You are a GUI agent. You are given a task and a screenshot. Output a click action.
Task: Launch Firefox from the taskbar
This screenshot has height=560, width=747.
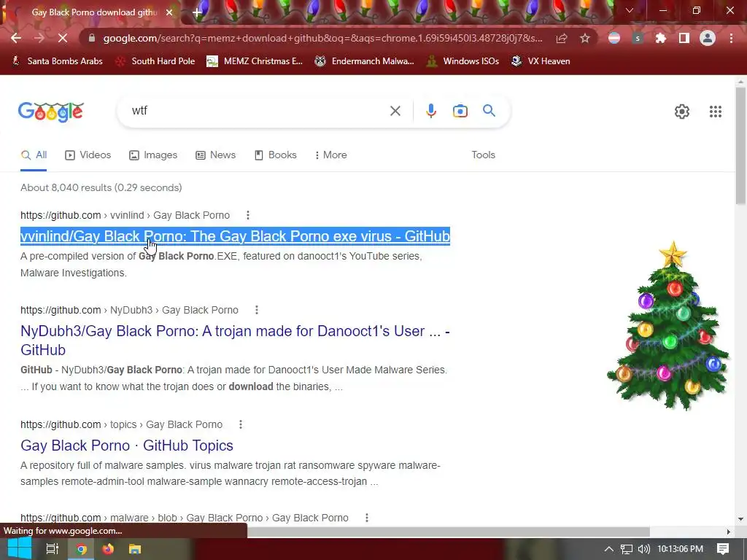coord(108,549)
